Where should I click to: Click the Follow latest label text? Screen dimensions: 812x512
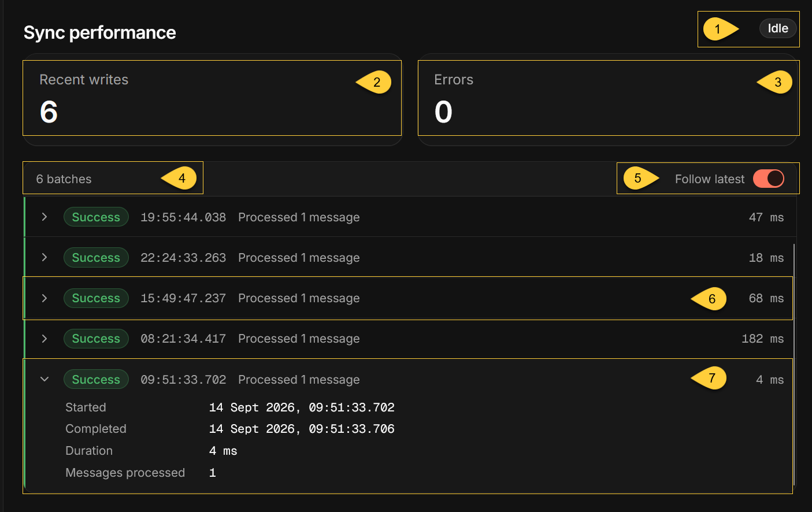coord(710,179)
